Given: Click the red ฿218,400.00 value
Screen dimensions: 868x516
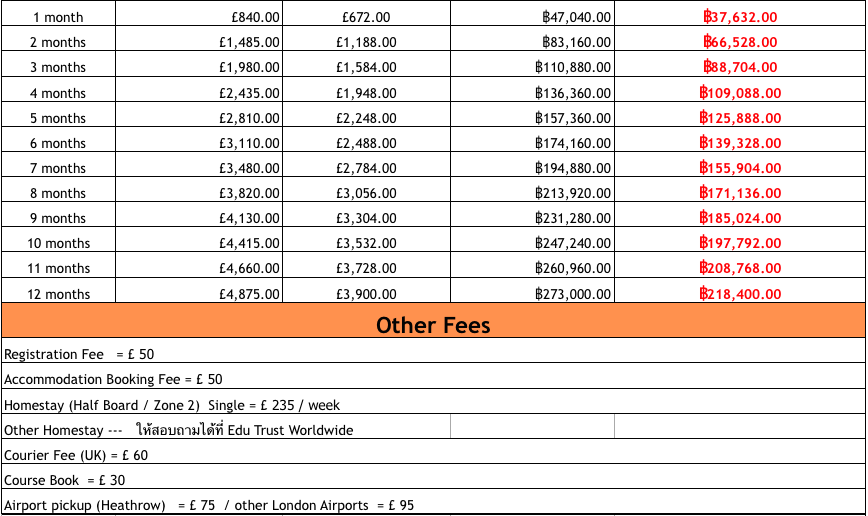Looking at the screenshot, I should (740, 294).
